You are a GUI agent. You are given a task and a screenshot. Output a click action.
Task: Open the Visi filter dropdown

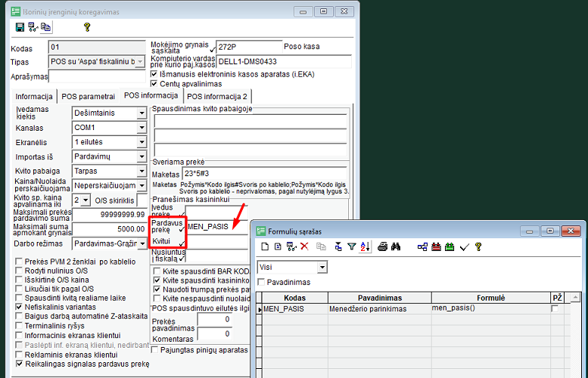click(322, 267)
